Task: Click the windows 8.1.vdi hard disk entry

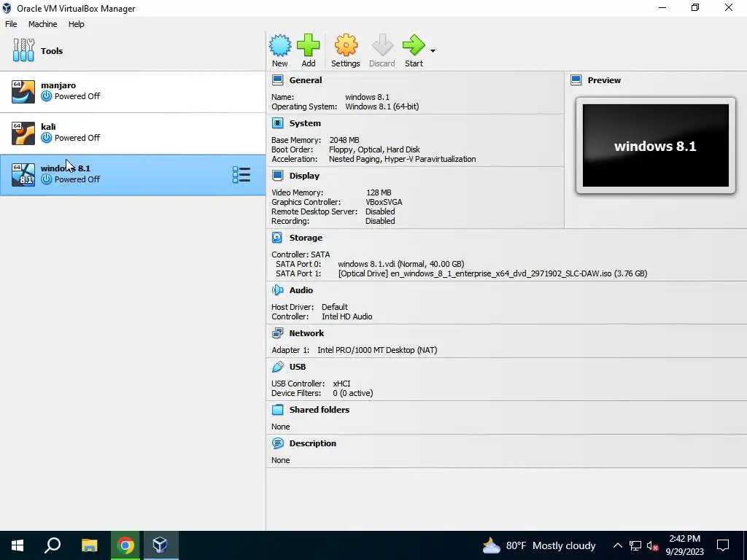Action: point(401,264)
